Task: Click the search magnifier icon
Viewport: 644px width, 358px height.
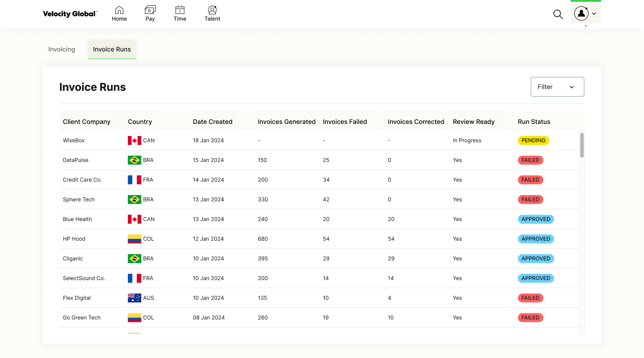Action: pyautogui.click(x=558, y=14)
